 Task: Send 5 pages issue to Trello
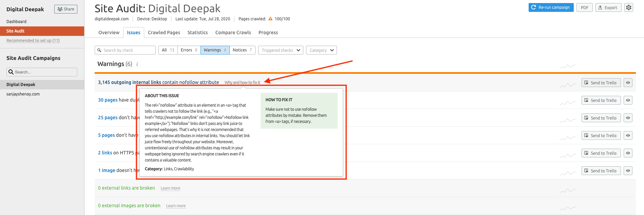(x=601, y=135)
